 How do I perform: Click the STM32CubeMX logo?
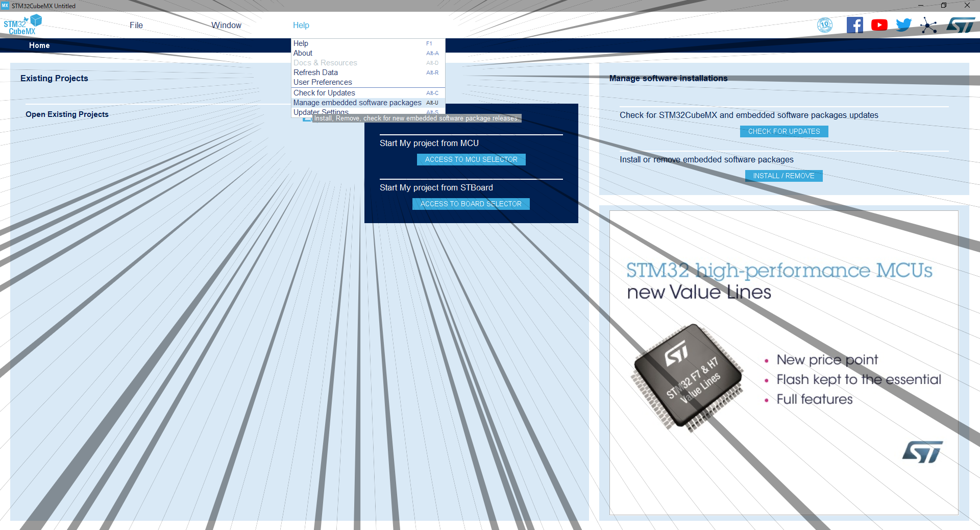[x=22, y=25]
